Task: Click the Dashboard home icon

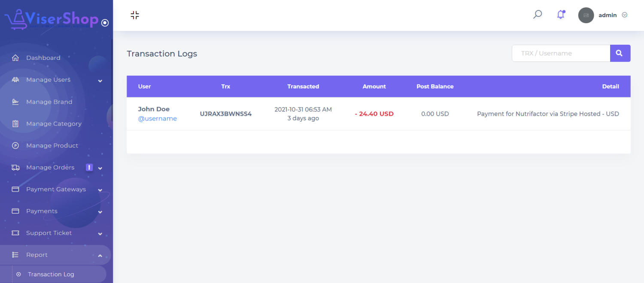Action: pyautogui.click(x=15, y=58)
